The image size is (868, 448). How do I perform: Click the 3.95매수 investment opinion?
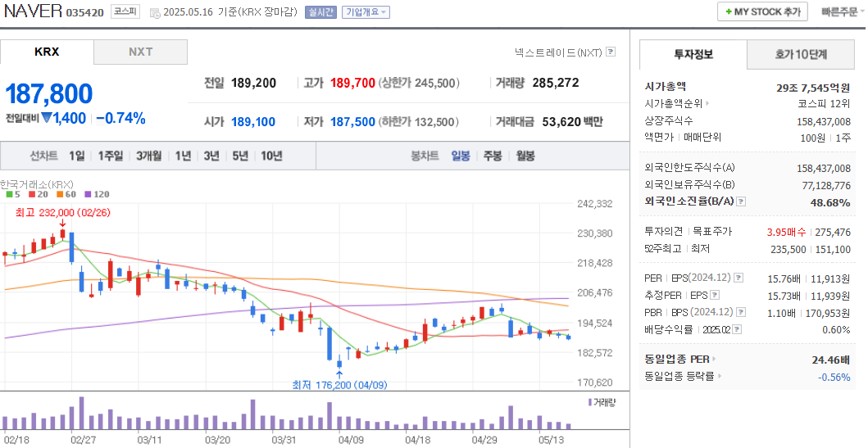786,233
